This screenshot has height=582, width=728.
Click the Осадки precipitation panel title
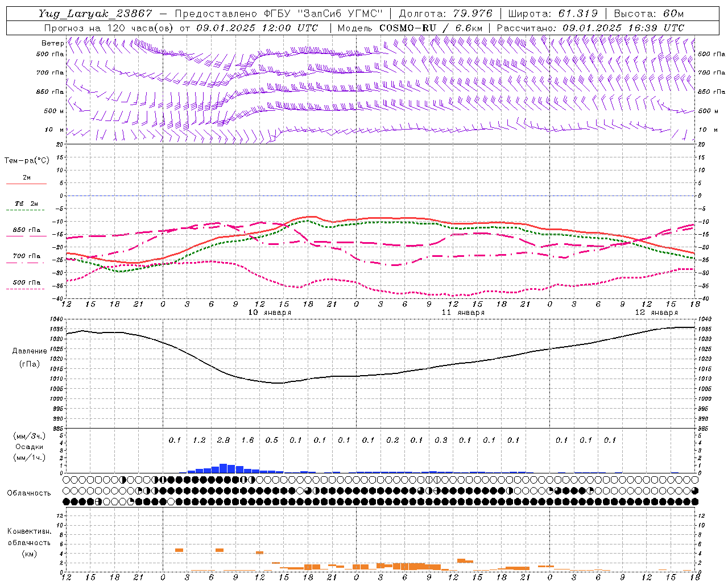coord(29,447)
